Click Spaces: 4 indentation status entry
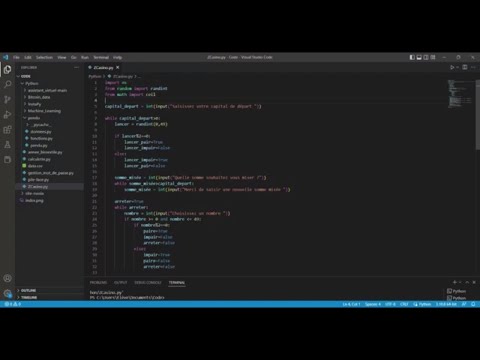The image size is (480, 360). point(373,304)
